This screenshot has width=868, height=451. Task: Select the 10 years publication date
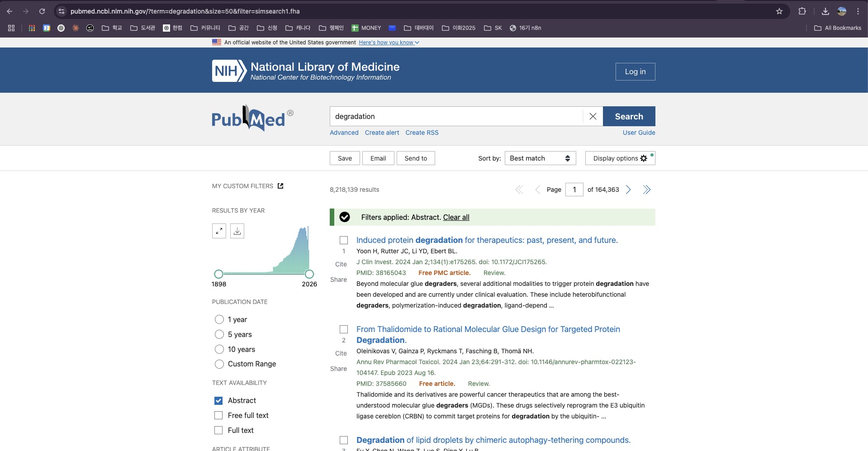tap(219, 349)
